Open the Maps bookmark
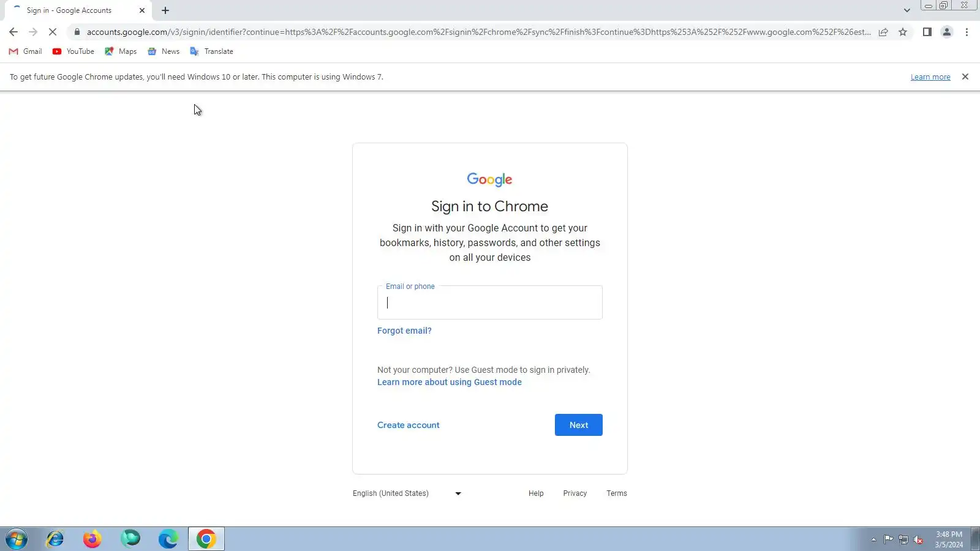 (x=121, y=51)
